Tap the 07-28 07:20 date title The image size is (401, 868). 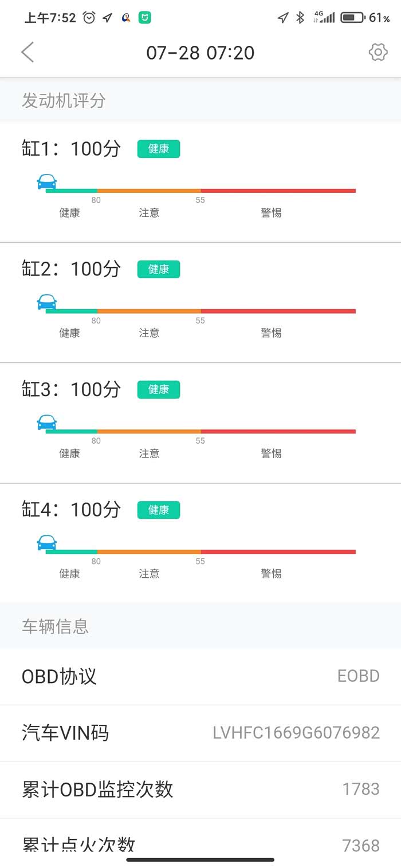(x=200, y=53)
